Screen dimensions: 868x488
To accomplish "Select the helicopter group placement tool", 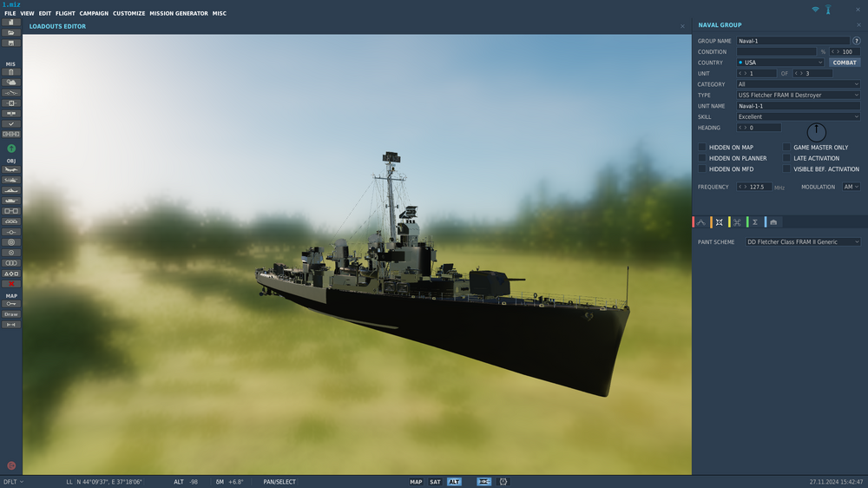I will tap(11, 180).
